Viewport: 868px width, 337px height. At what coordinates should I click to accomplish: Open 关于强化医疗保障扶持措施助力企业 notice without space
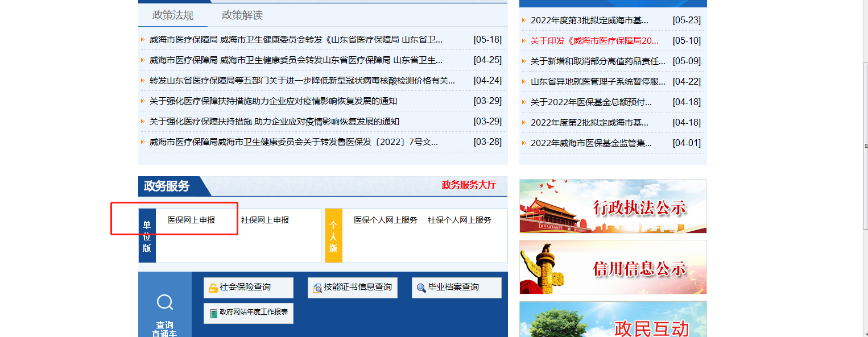273,101
